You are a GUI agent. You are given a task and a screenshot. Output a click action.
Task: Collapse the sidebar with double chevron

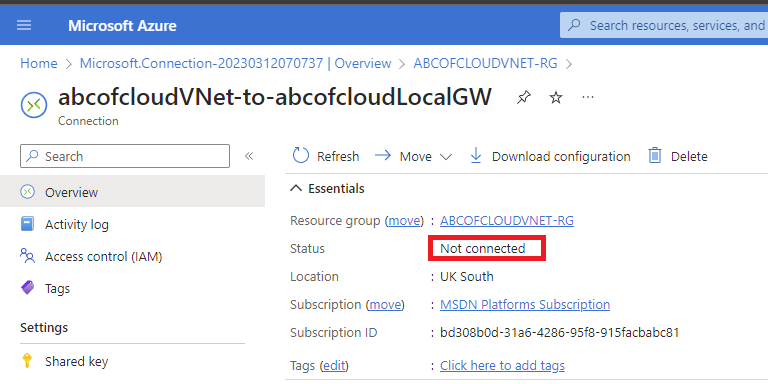[x=249, y=156]
